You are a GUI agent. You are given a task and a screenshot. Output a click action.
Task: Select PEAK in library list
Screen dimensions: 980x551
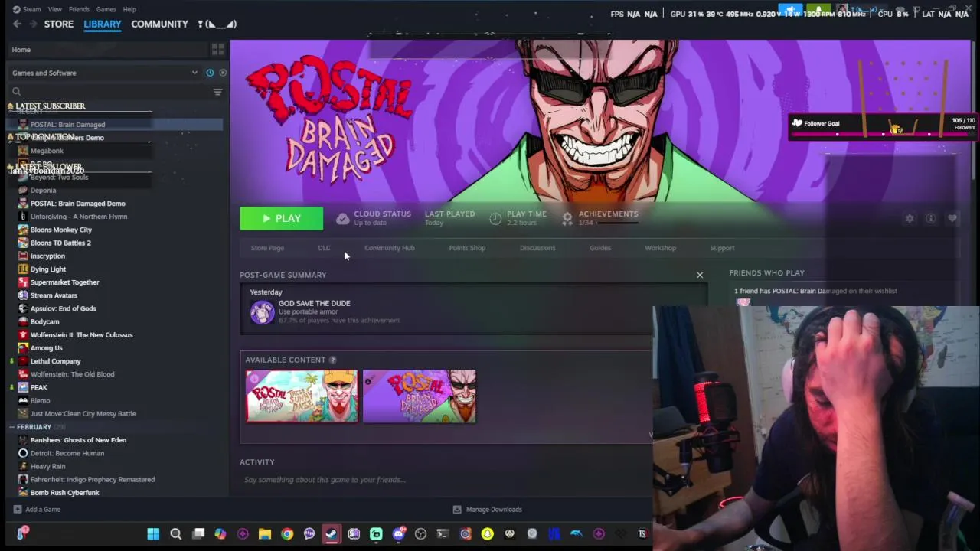pyautogui.click(x=38, y=387)
